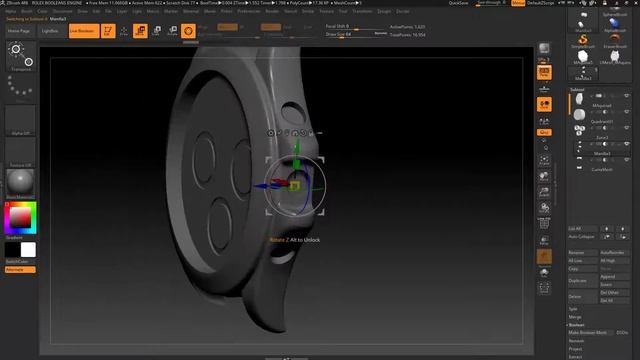Toggle the Floor grid button
The width and height of the screenshot is (640, 360).
click(x=544, y=89)
